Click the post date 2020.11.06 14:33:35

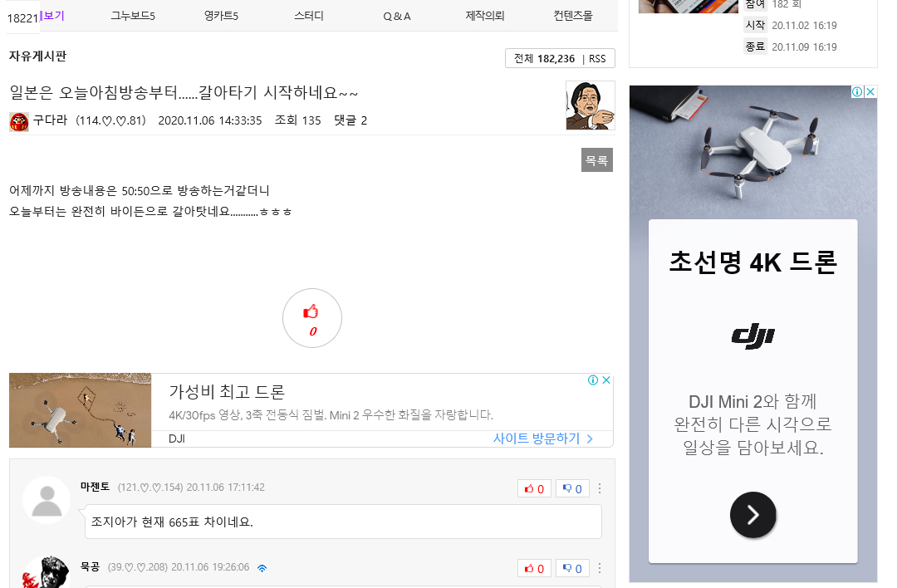coord(210,120)
